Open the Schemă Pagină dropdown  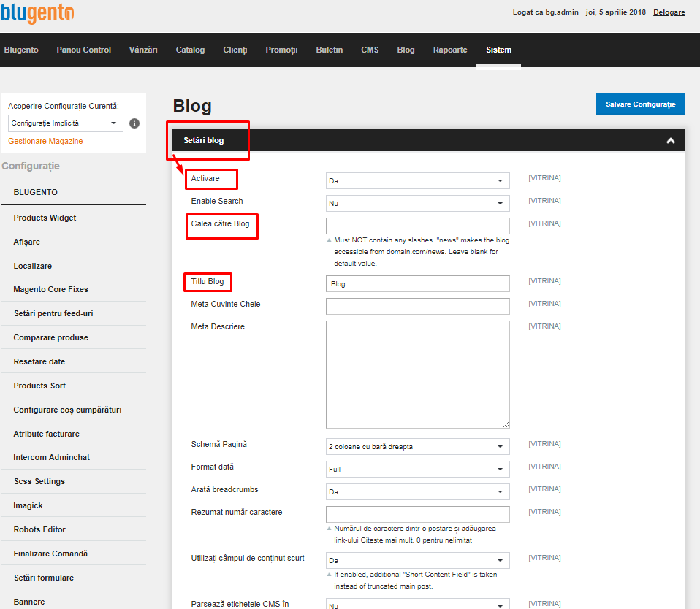pyautogui.click(x=417, y=447)
